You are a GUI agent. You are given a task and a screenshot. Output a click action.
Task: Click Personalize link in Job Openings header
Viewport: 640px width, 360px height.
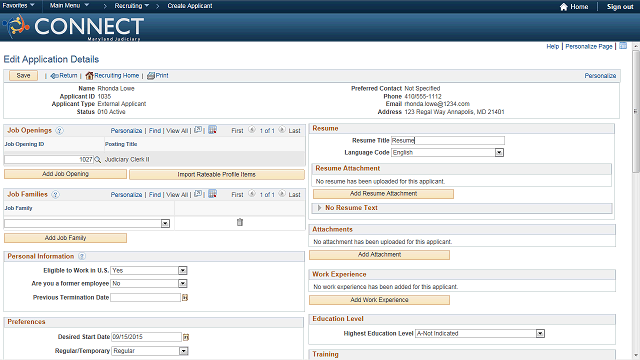[x=126, y=131]
